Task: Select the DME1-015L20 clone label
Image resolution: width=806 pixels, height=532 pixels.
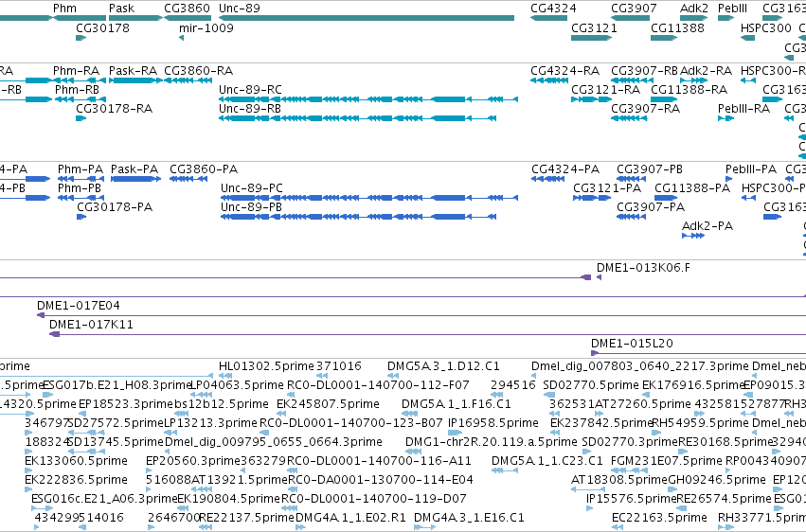Action: tap(633, 344)
